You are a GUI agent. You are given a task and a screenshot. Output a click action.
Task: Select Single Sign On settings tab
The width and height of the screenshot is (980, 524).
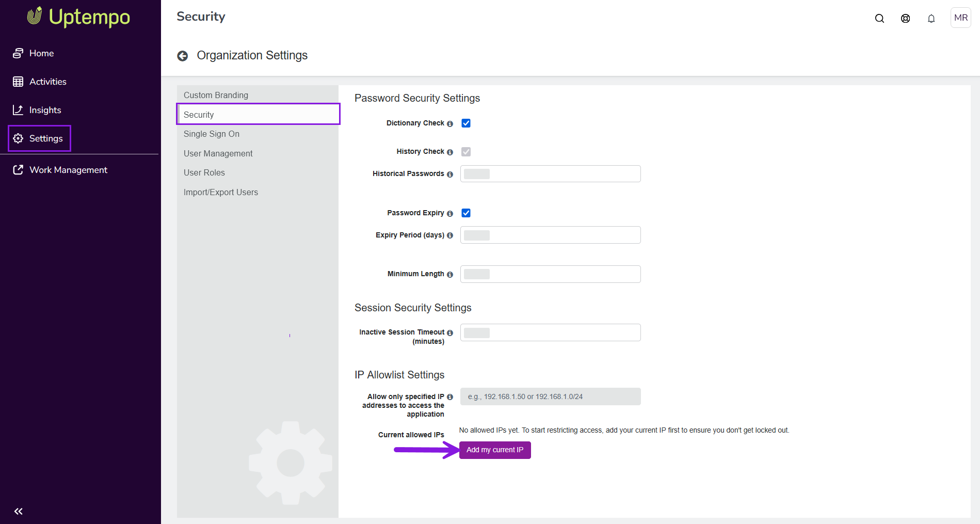pyautogui.click(x=258, y=134)
